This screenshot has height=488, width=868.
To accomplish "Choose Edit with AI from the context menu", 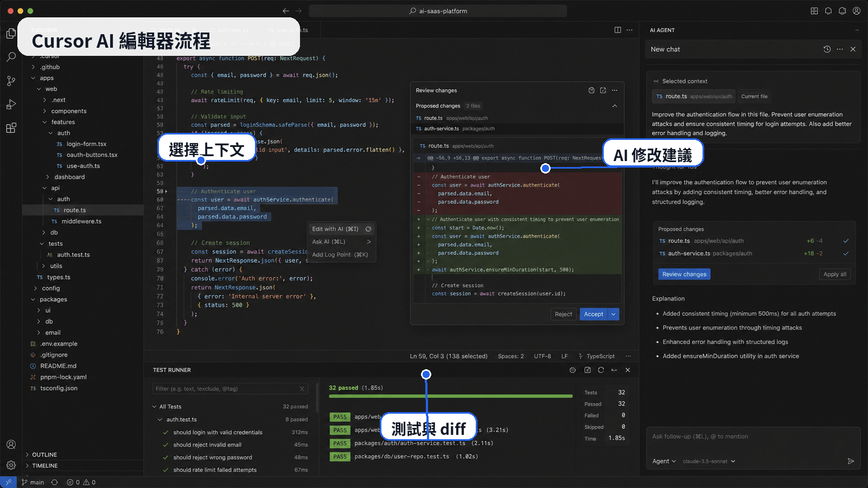I will click(342, 229).
